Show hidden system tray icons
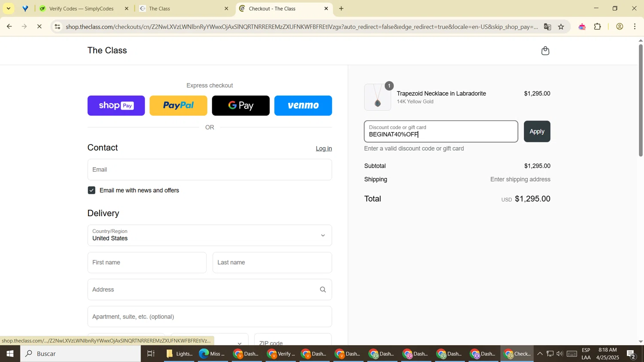The width and height of the screenshot is (644, 362). (540, 354)
